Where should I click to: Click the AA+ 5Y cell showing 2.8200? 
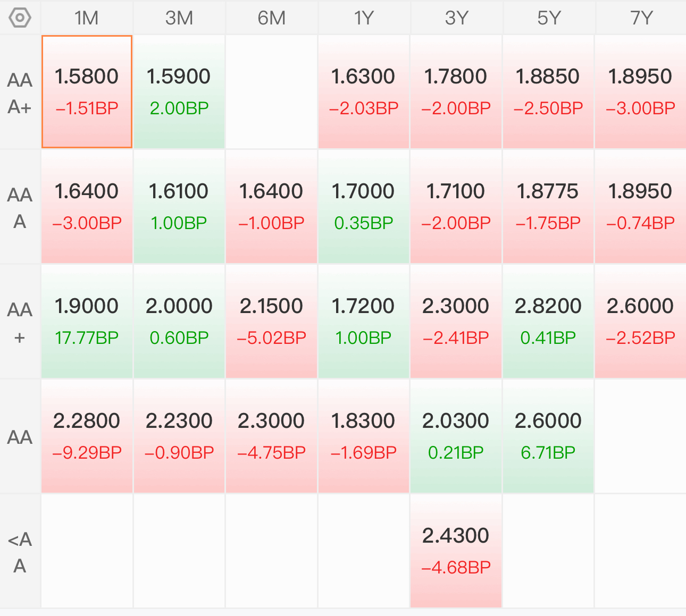[549, 321]
